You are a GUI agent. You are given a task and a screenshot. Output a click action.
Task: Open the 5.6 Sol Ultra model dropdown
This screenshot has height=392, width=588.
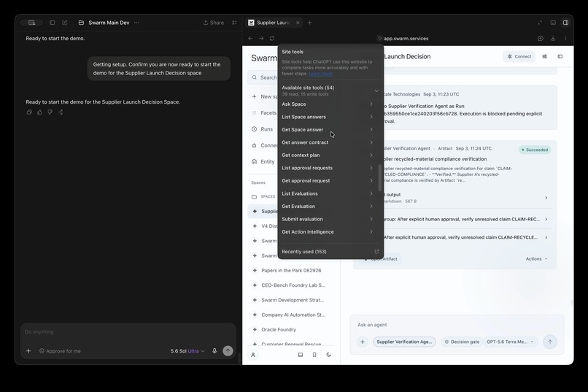(x=187, y=351)
